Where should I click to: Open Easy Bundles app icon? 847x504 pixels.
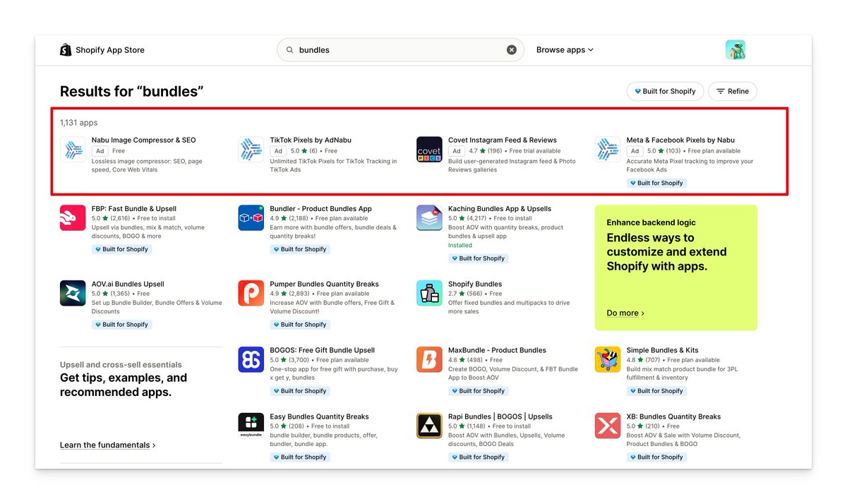251,426
